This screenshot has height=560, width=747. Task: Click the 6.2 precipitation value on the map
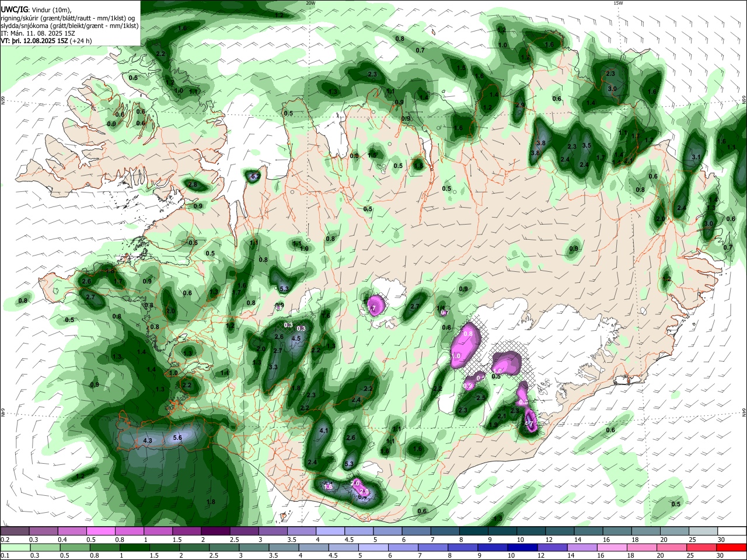(255, 176)
